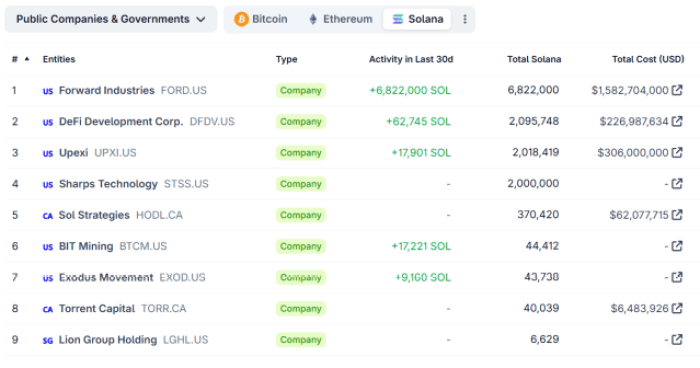This screenshot has height=368, width=700.
Task: Sort by Activity in Last 30d header
Action: 411,59
